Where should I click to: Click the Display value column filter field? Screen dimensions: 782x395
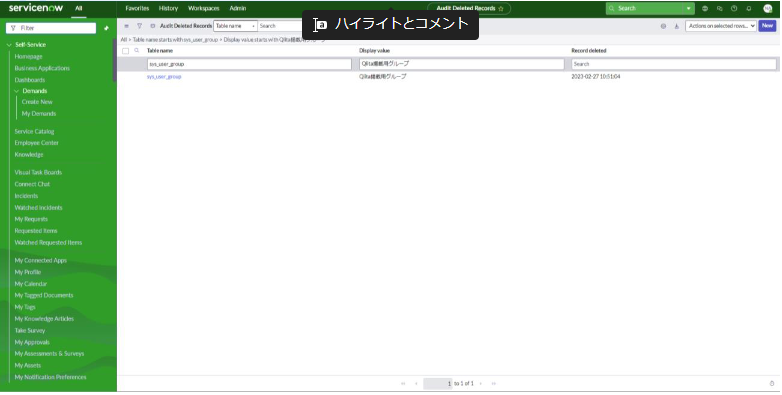[x=462, y=64]
